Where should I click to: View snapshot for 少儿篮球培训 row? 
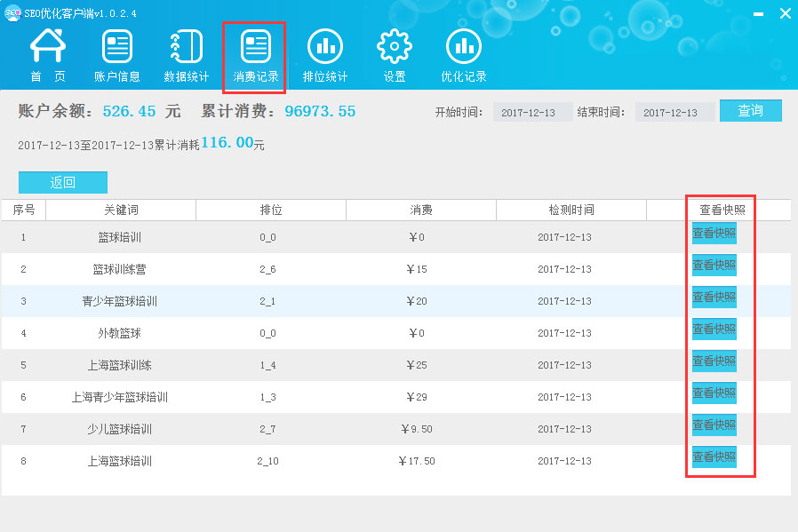point(714,425)
